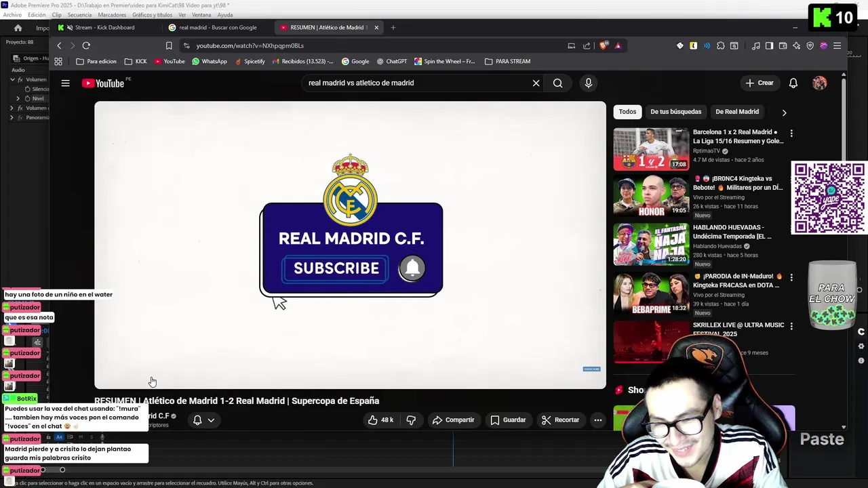Toggle the fx switch for Panoramizador effect
This screenshot has height=488, width=868.
point(20,117)
